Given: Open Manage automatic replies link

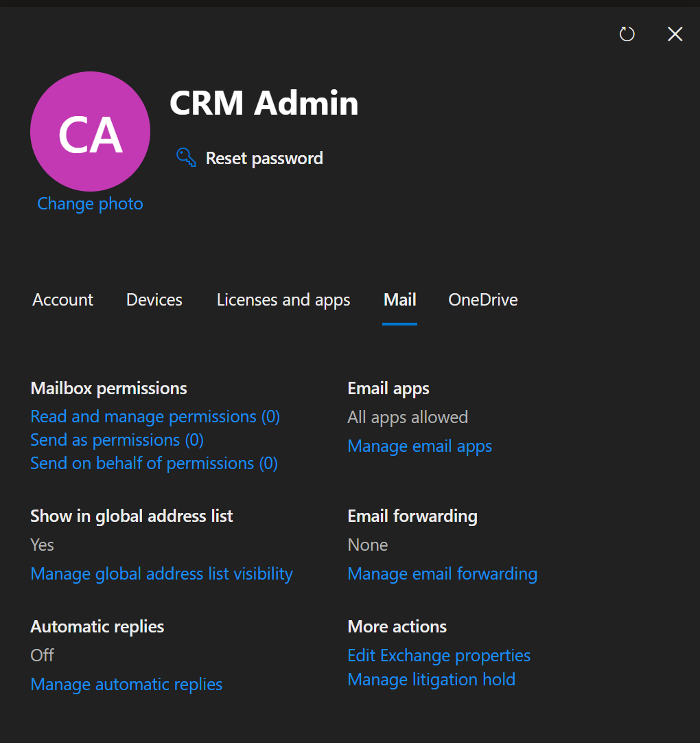Looking at the screenshot, I should (126, 684).
